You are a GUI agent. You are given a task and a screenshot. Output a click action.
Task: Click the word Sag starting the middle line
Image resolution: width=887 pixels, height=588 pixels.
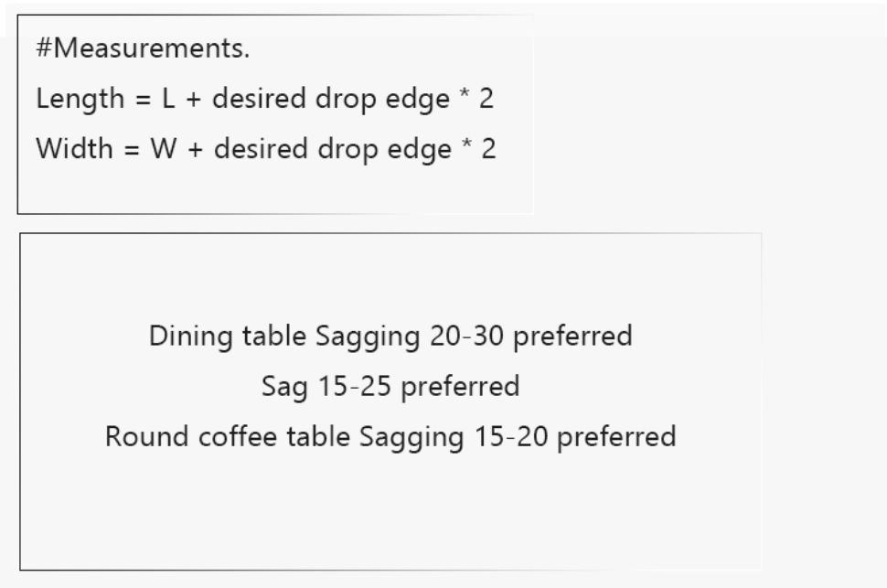(x=283, y=387)
